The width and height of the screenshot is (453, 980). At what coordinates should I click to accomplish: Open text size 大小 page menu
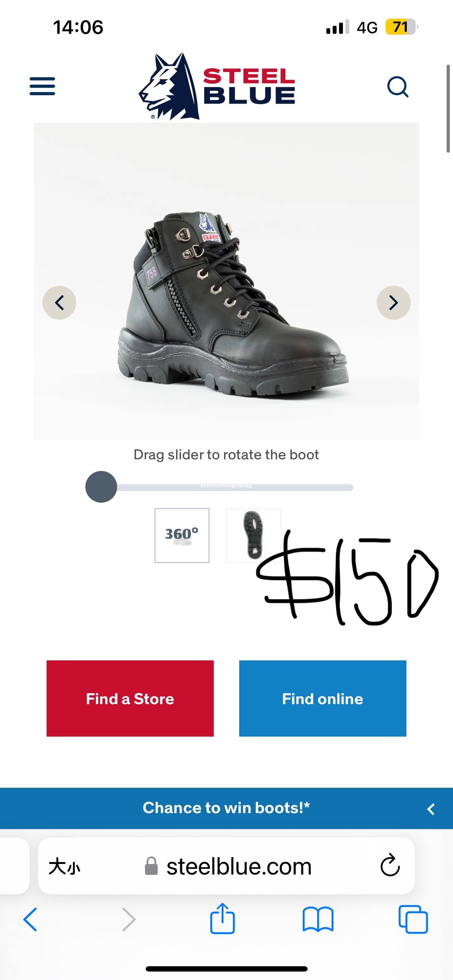click(64, 867)
